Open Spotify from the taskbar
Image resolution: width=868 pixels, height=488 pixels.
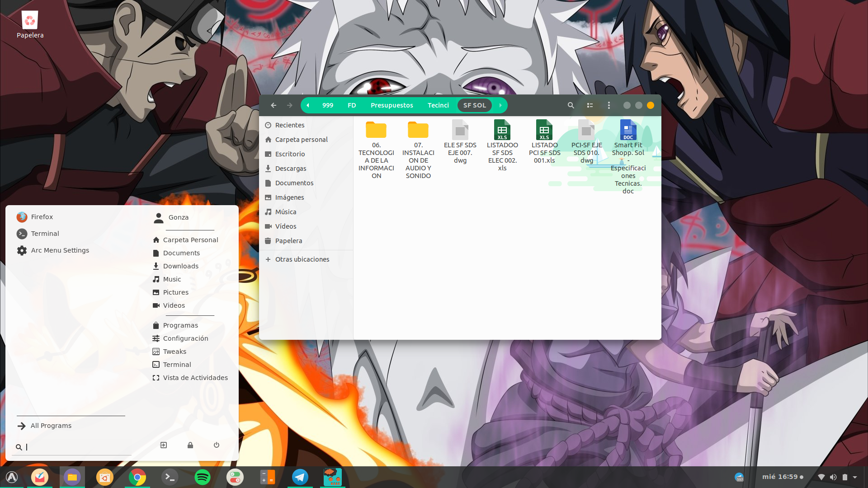[x=202, y=477]
